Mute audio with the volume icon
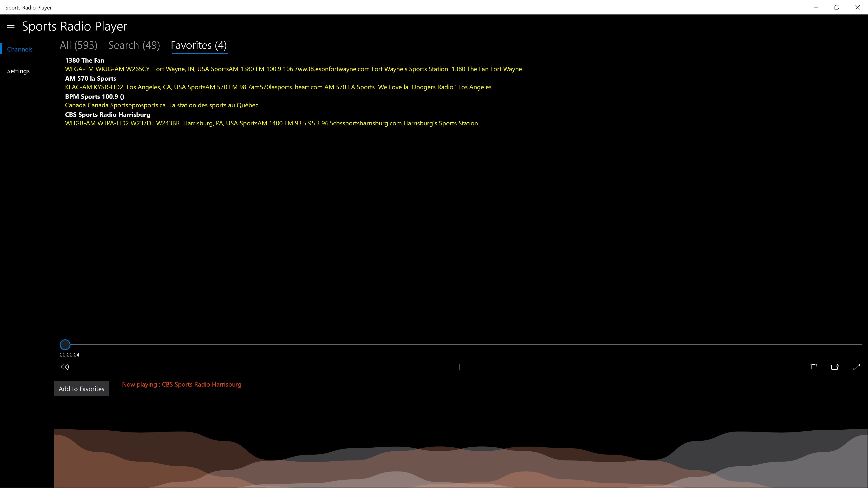Viewport: 868px width, 488px height. (x=65, y=367)
